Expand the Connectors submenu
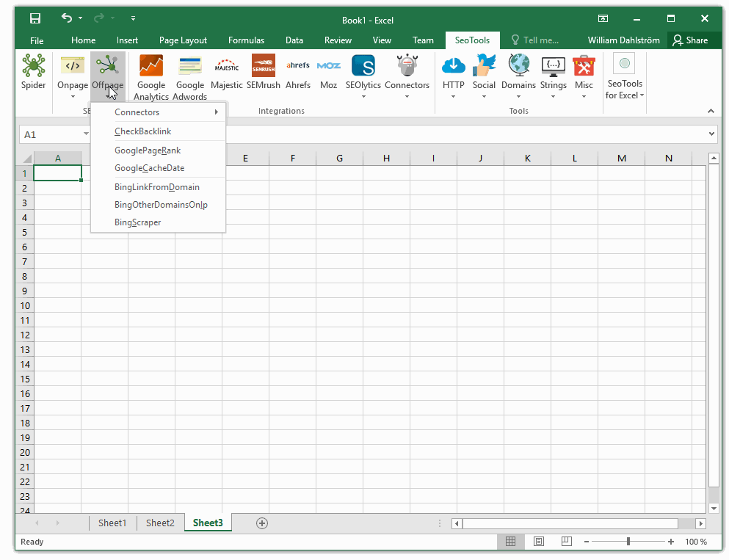Screen dimensions: 729x560 pyautogui.click(x=158, y=112)
